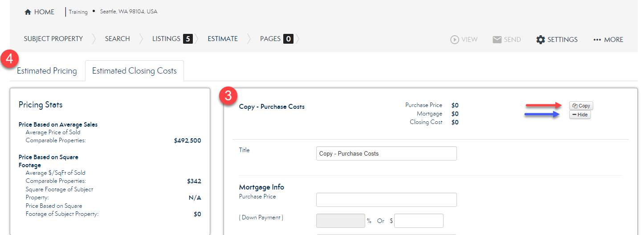
Task: Click the Training profile label
Action: click(78, 12)
